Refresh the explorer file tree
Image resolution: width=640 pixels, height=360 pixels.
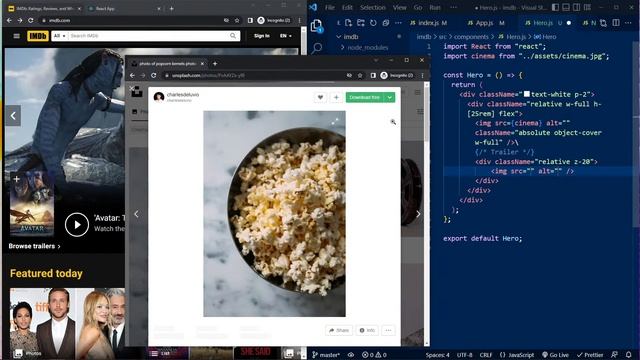click(373, 23)
